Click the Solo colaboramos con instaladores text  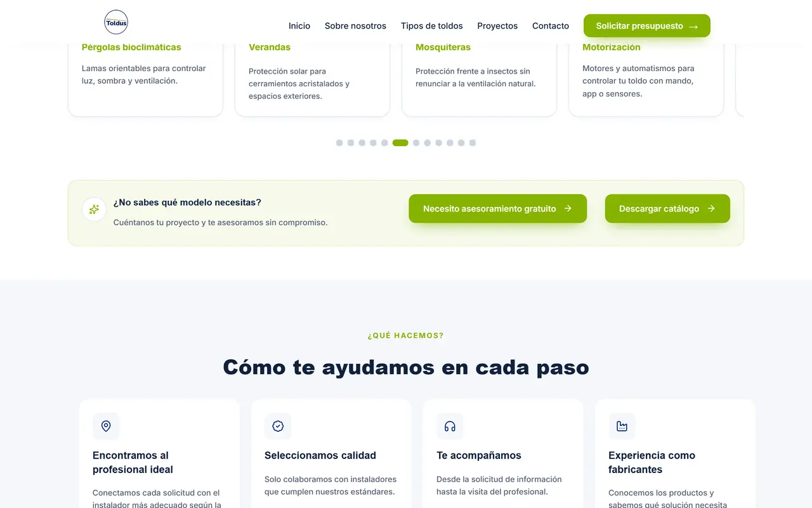click(x=331, y=486)
